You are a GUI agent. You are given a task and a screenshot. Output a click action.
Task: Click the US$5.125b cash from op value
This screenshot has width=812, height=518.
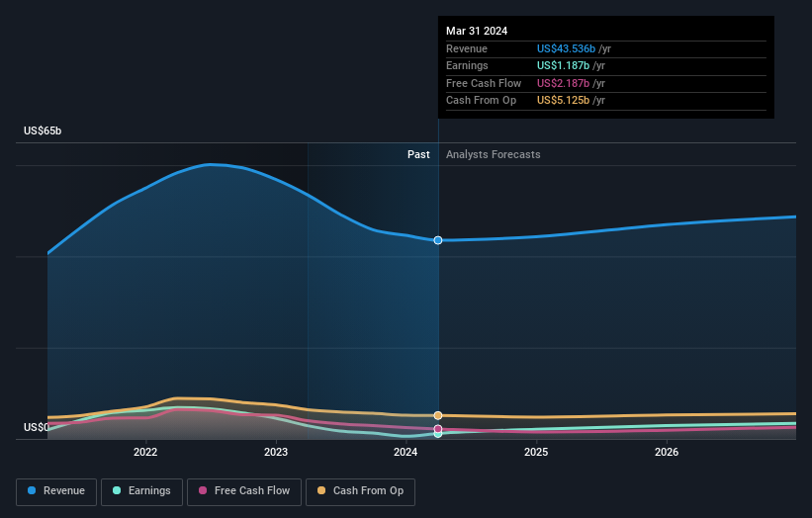pyautogui.click(x=563, y=101)
